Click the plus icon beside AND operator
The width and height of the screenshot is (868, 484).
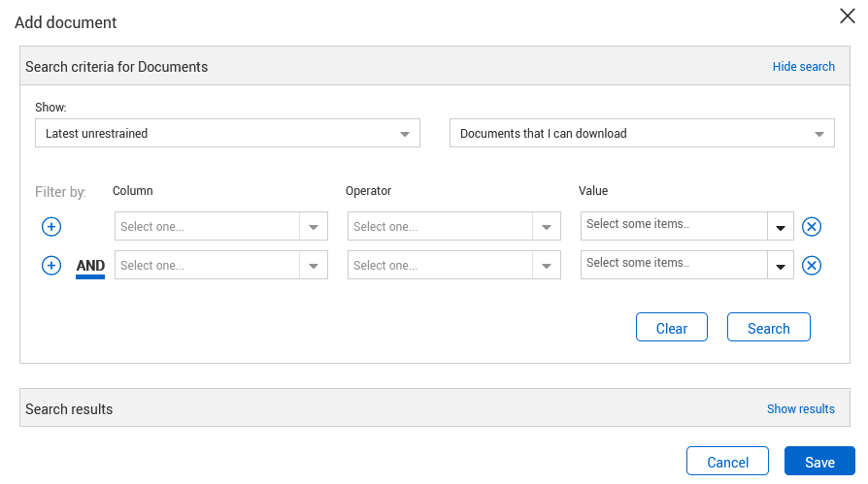pos(51,266)
